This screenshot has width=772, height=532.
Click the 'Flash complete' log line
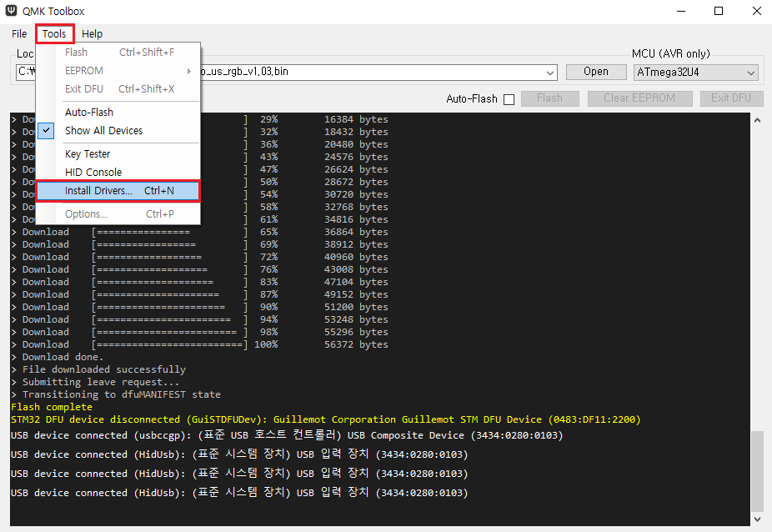point(52,408)
